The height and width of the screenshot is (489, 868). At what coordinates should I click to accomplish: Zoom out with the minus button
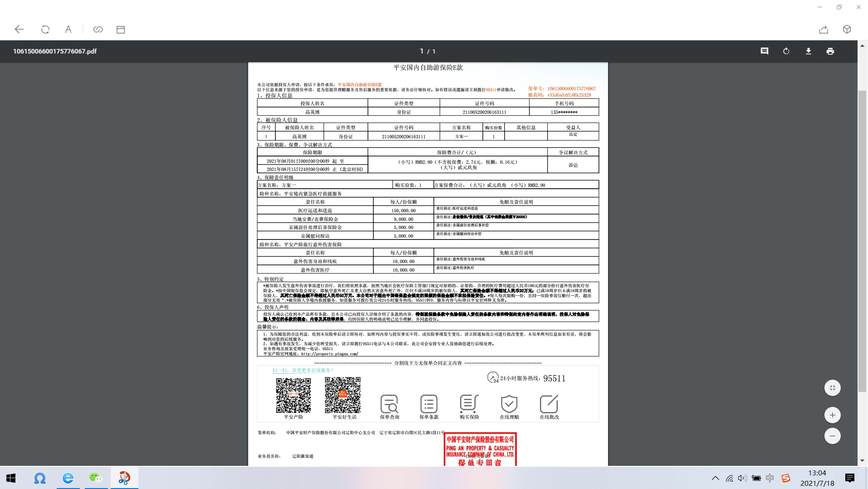coord(833,436)
